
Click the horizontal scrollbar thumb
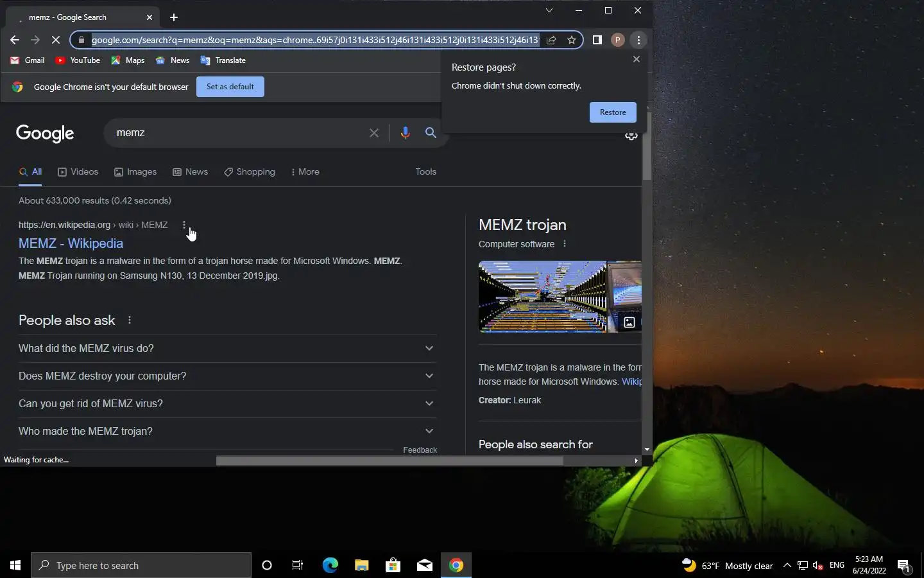389,460
